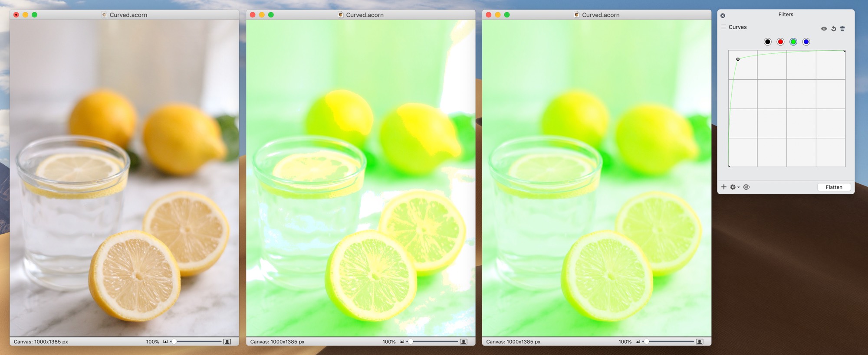Toggle Curves filter visibility eye
Viewport: 868px width, 355px height.
pyautogui.click(x=824, y=29)
